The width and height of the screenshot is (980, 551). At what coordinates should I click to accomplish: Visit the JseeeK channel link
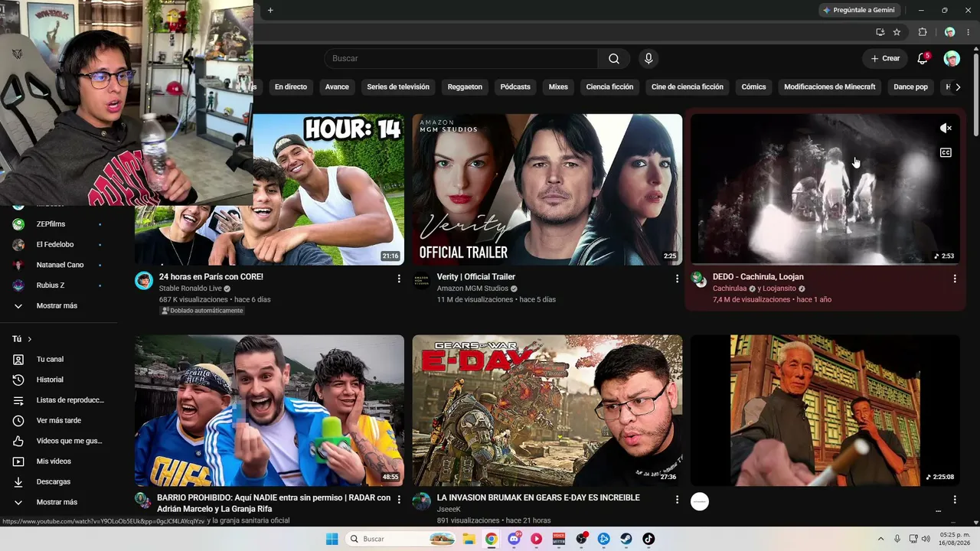449,510
